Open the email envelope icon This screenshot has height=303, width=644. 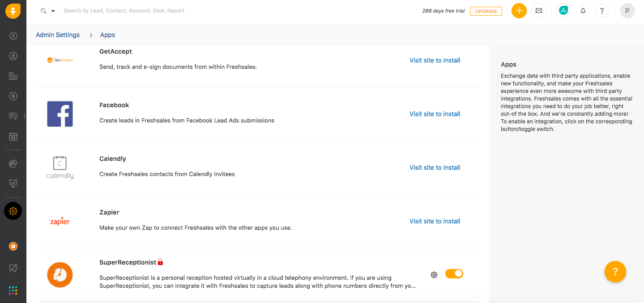(x=539, y=11)
